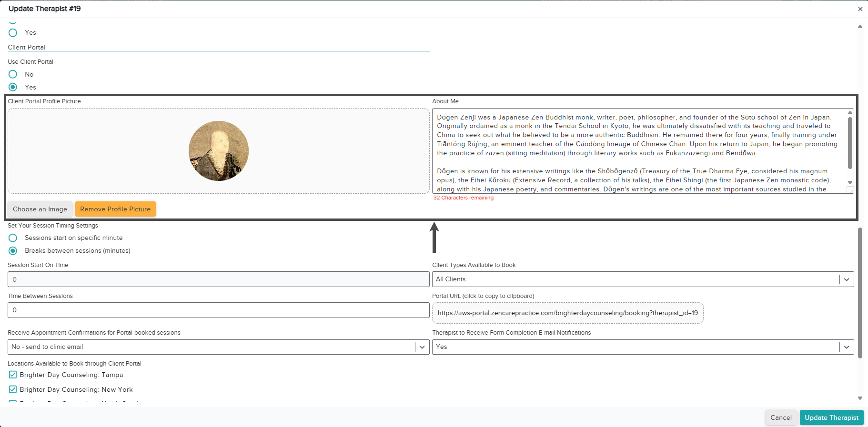Click the dialog scrollbar down arrow
Viewport: 868px width, 427px height.
(x=860, y=398)
